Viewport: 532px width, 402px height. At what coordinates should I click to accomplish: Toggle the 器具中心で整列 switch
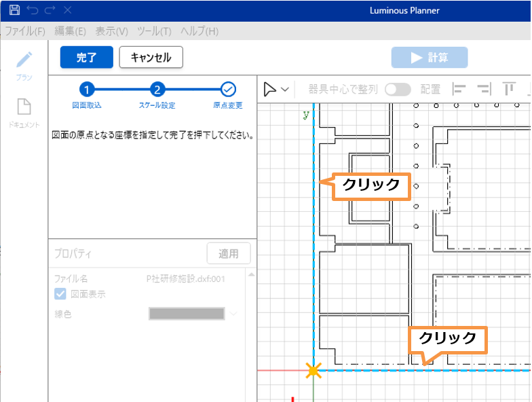pos(398,89)
